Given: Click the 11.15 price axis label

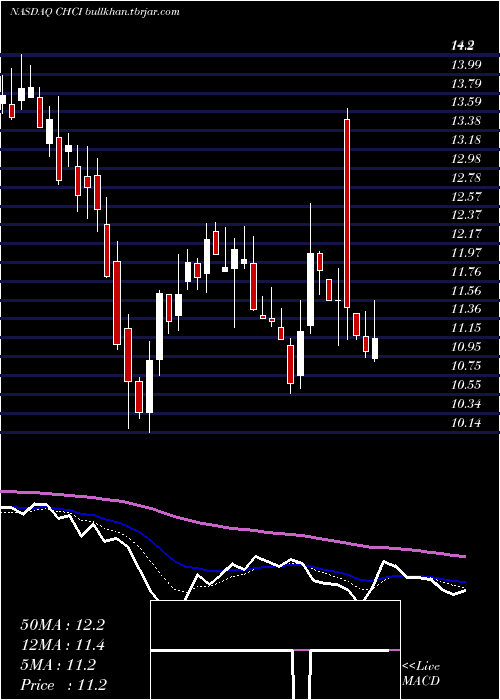Looking at the screenshot, I should pos(466,328).
